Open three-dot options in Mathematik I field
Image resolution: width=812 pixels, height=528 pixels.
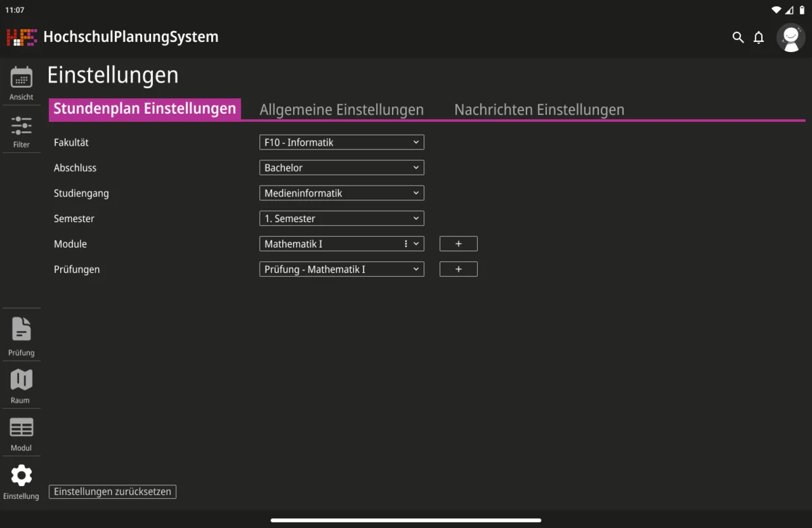(406, 244)
